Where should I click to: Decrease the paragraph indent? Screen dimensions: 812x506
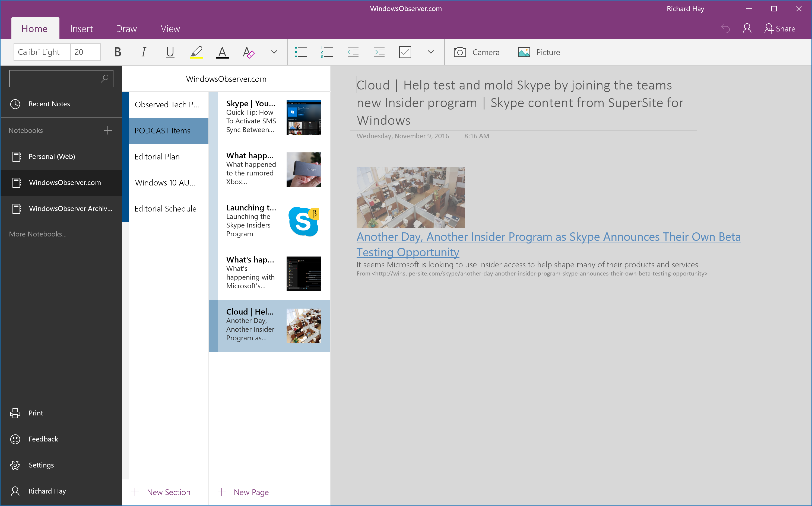coord(353,52)
